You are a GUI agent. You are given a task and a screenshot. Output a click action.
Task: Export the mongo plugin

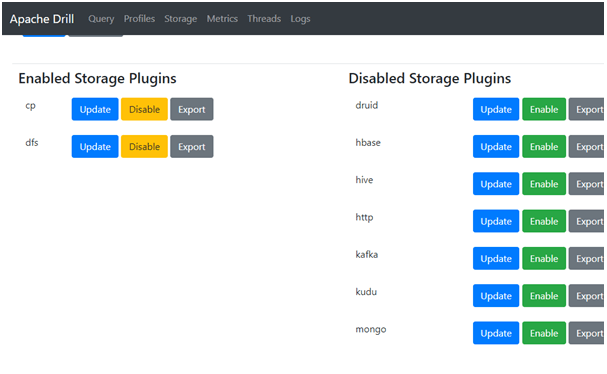[586, 333]
